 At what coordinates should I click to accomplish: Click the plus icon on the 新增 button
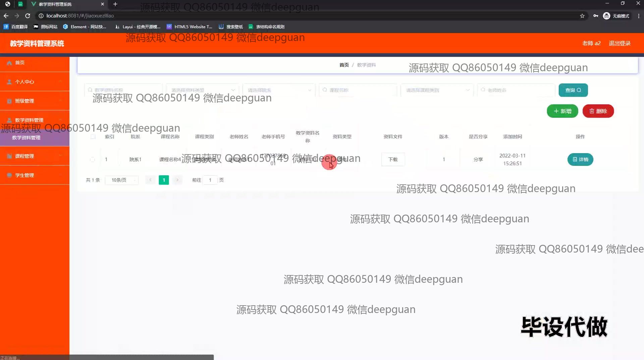click(x=556, y=111)
